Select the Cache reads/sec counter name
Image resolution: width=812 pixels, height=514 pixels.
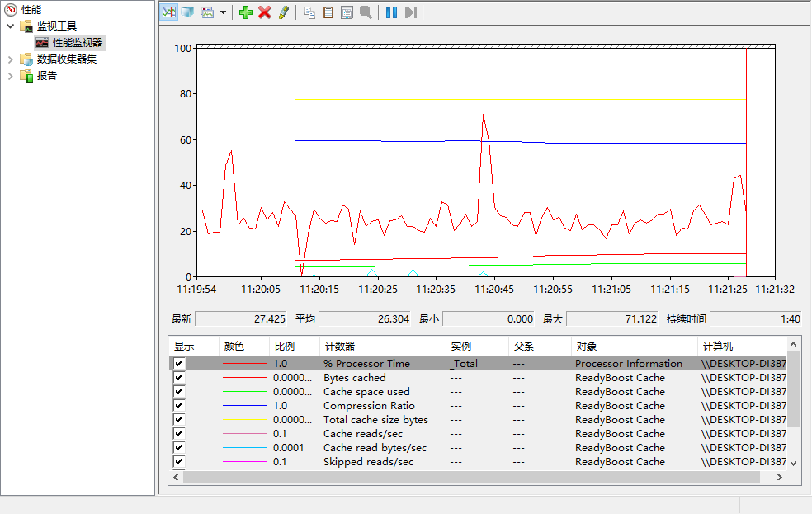pos(363,433)
